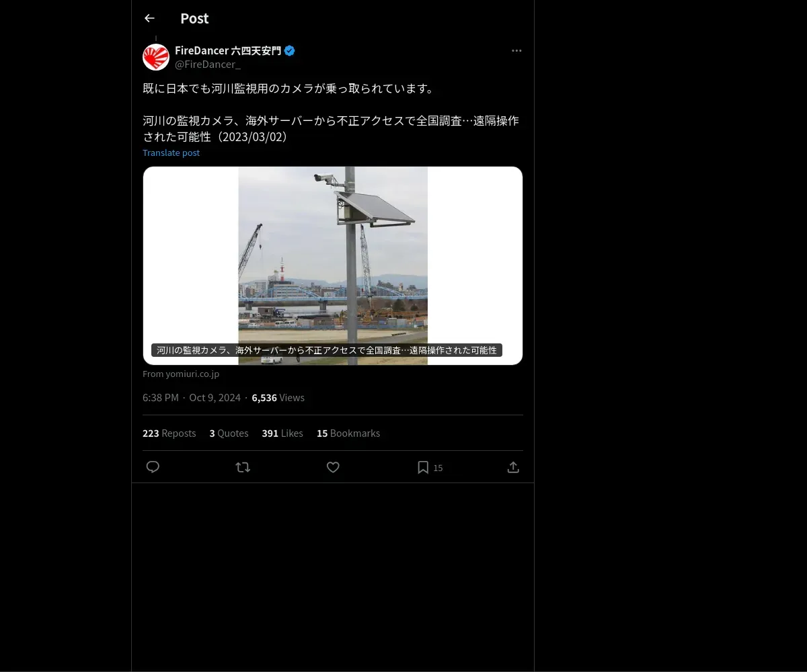
Task: Click the From yomiuri.co.jp source link
Action: coord(181,374)
